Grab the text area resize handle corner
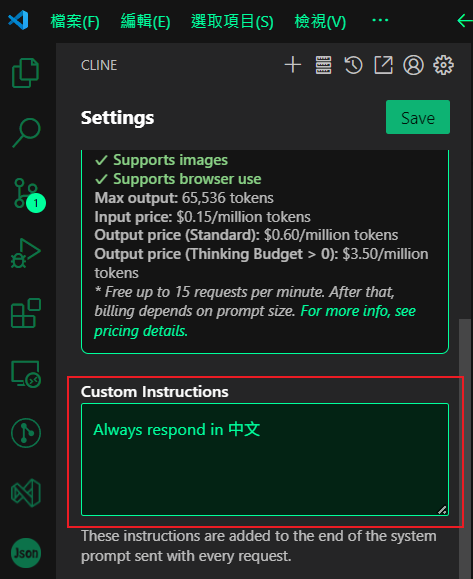Image resolution: width=473 pixels, height=579 pixels. pyautogui.click(x=442, y=510)
